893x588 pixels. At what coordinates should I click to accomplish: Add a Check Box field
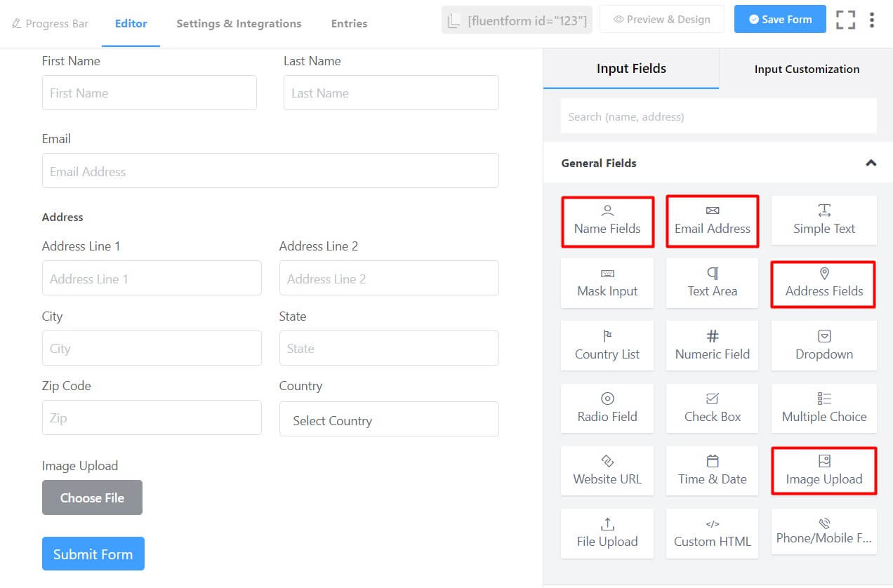click(711, 408)
